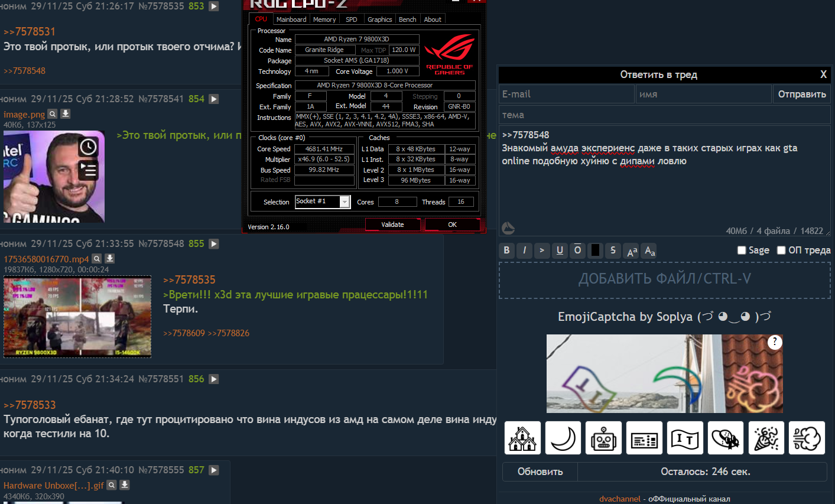Image resolution: width=835 pixels, height=504 pixels.
Task: Click the image search icon beside image.png
Action: (x=53, y=114)
